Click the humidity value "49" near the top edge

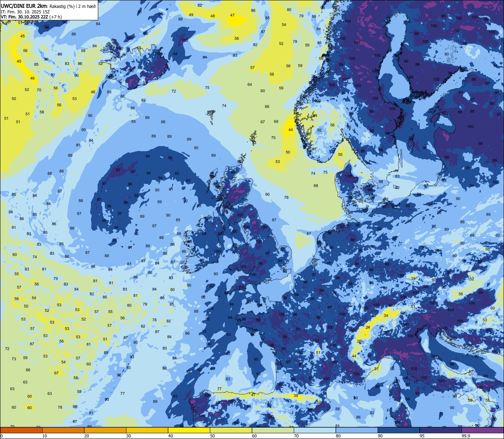(x=191, y=15)
